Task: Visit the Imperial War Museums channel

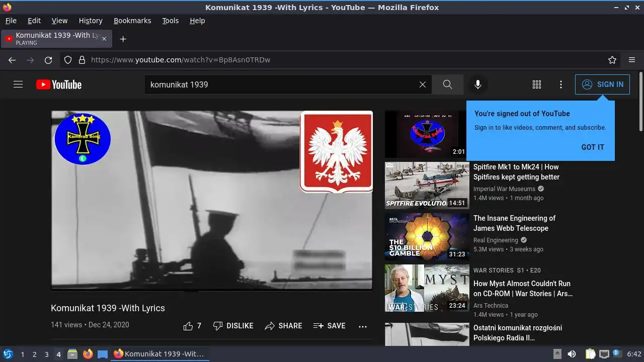Action: (504, 189)
